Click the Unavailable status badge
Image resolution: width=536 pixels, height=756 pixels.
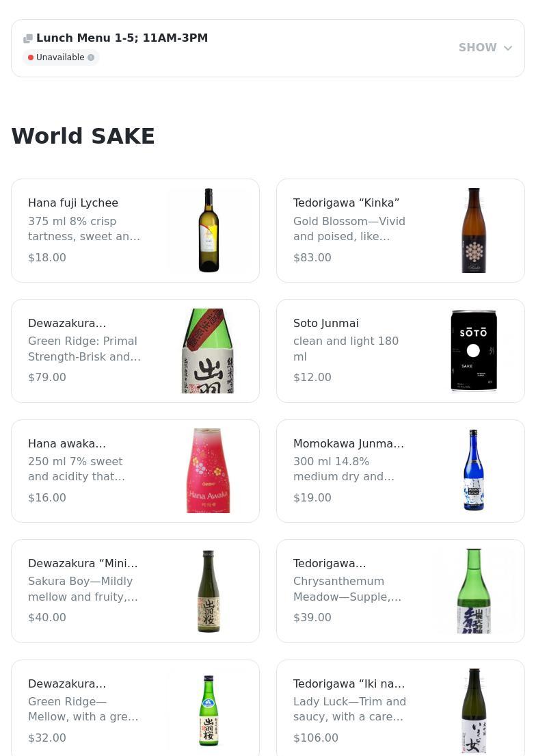point(60,57)
